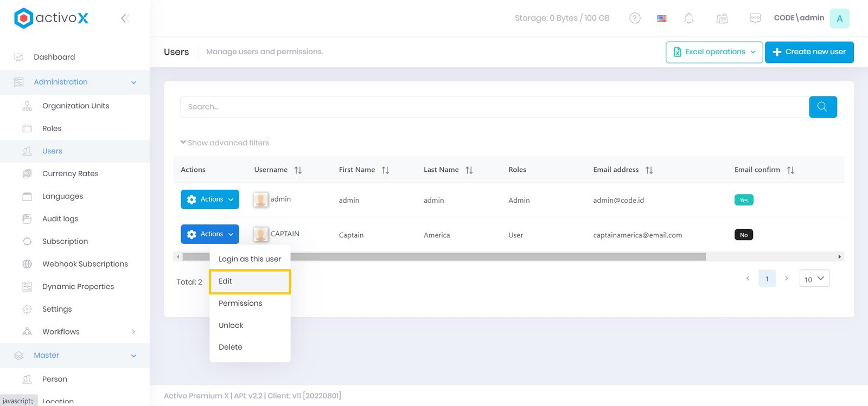Toggle sort on Email address column
The height and width of the screenshot is (406, 868).
point(649,170)
